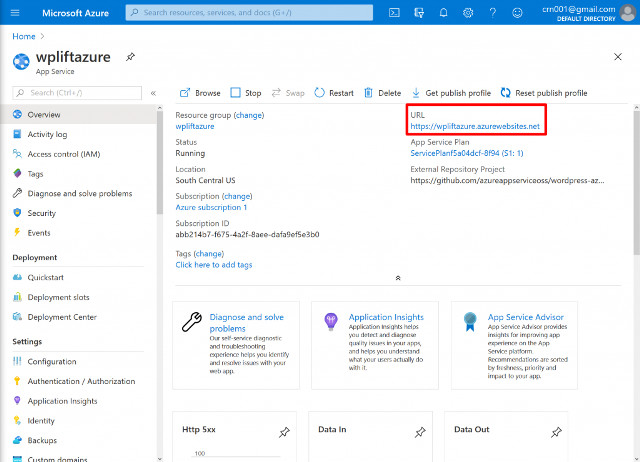Show the notifications bell
Image resolution: width=640 pixels, height=462 pixels.
[x=443, y=13]
